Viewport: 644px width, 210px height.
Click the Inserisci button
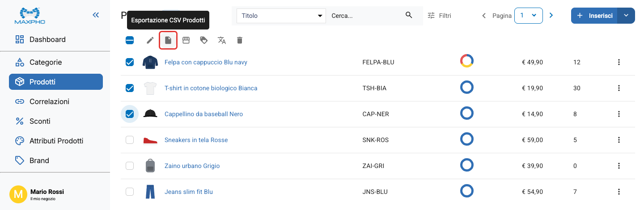pos(594,16)
